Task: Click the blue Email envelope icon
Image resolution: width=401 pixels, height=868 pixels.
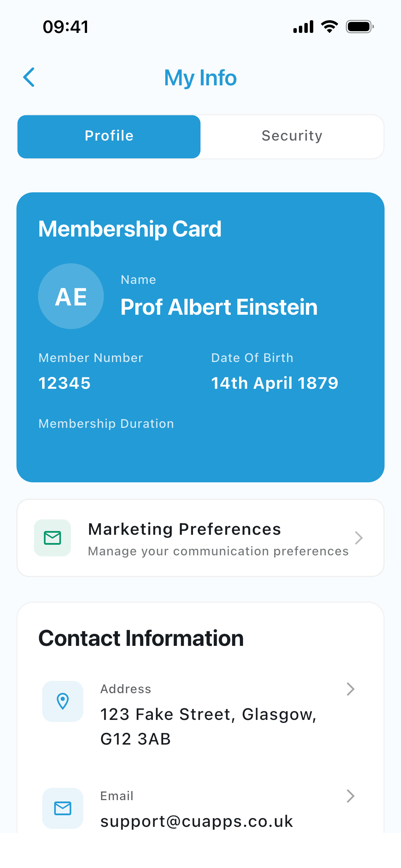Action: click(63, 808)
